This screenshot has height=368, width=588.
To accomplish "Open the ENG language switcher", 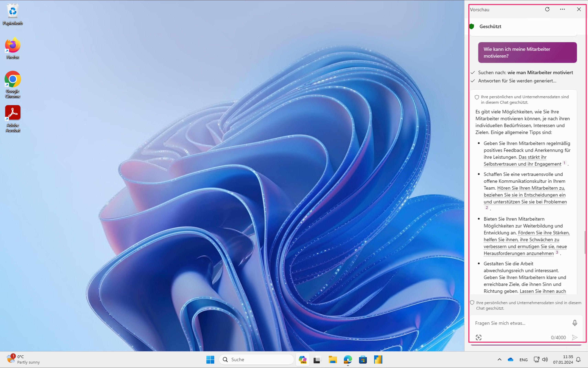I will [523, 360].
